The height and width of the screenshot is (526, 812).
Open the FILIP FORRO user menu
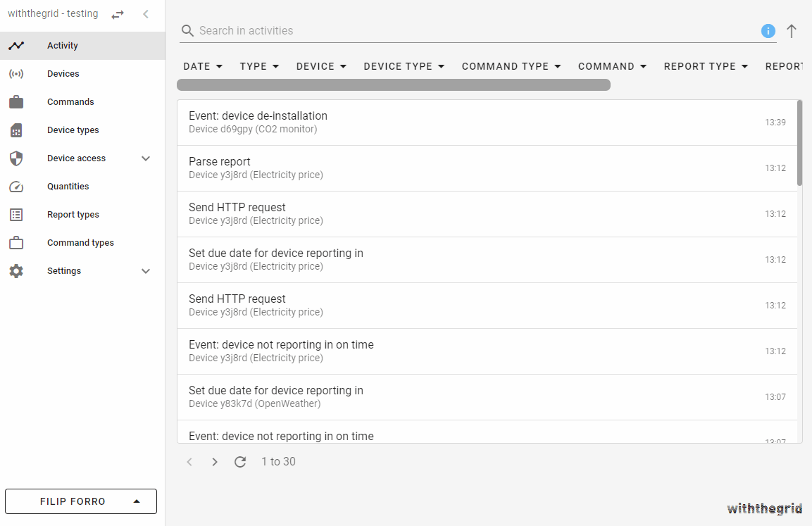[81, 501]
